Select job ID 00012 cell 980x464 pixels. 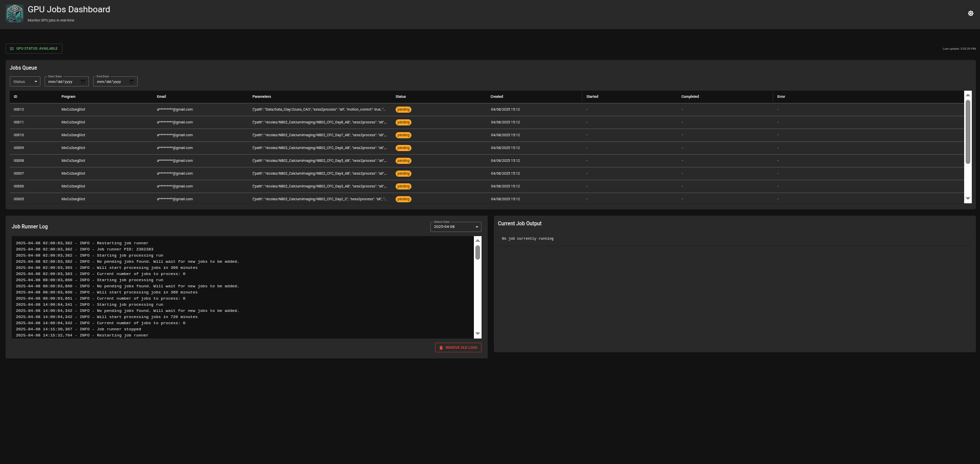pos(19,110)
